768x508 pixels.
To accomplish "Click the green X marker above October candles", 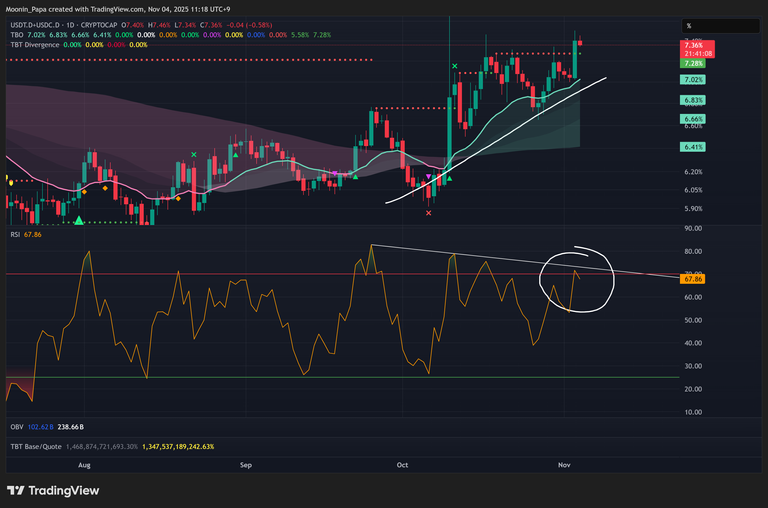I will pyautogui.click(x=455, y=67).
